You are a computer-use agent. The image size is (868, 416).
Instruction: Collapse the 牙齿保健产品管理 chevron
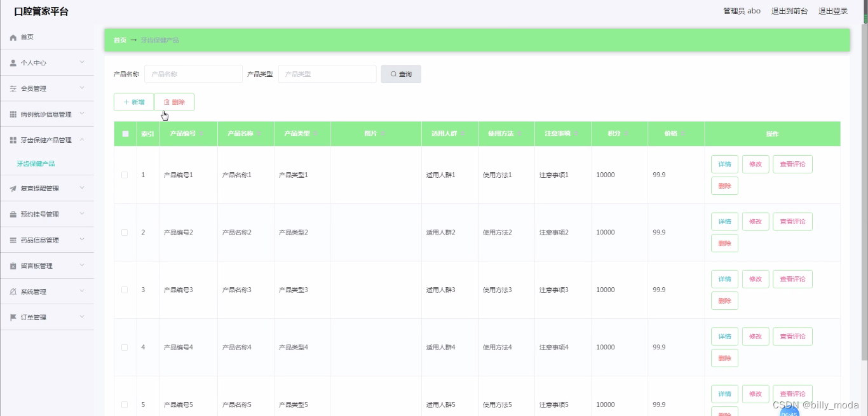coord(82,140)
